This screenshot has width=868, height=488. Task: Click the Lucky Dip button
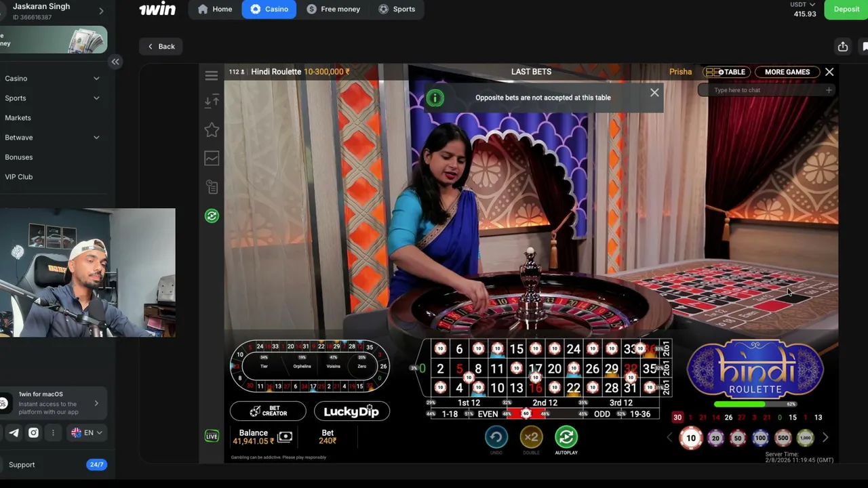point(351,411)
